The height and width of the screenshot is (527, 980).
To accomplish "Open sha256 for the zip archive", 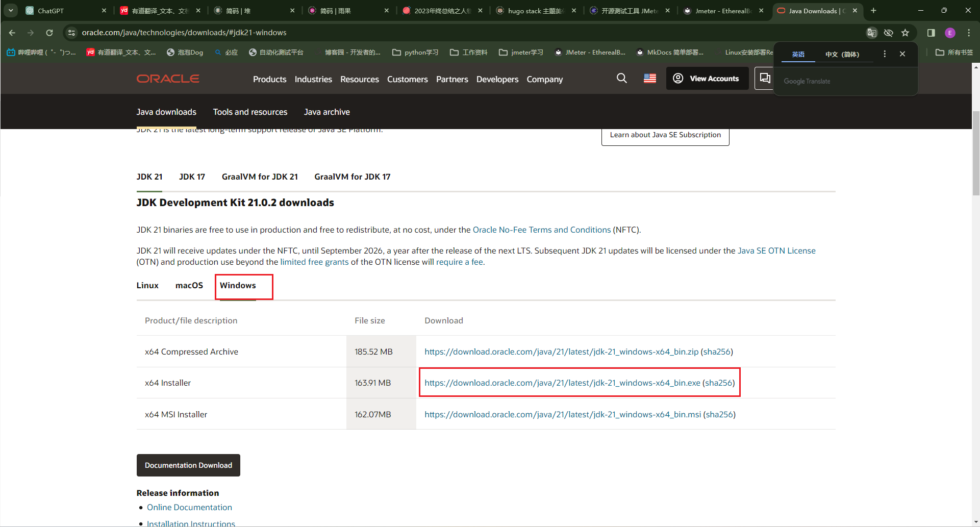I will tap(717, 352).
